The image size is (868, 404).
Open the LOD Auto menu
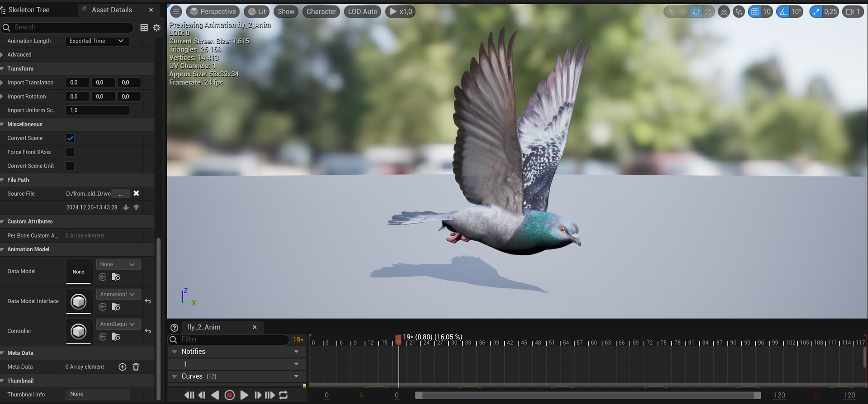coord(362,12)
